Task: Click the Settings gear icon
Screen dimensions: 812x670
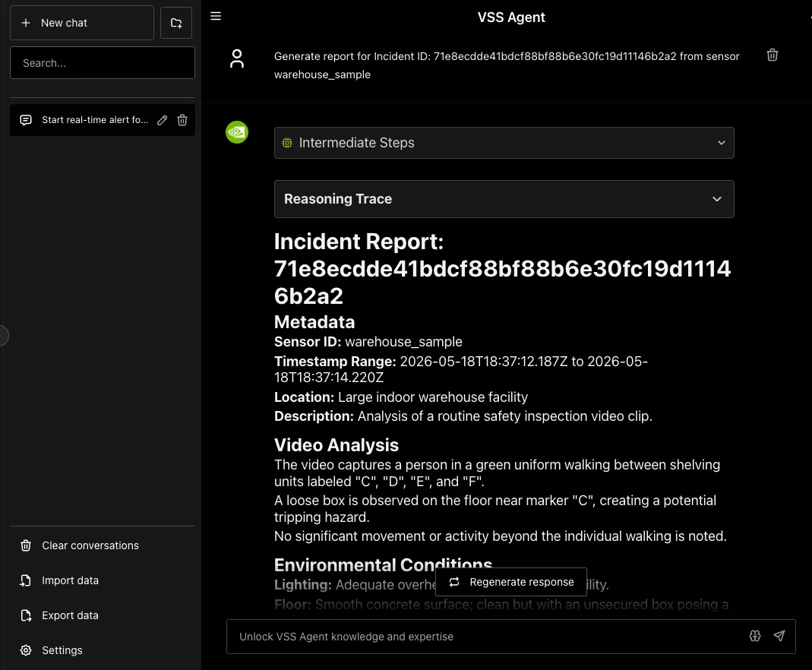Action: point(26,650)
